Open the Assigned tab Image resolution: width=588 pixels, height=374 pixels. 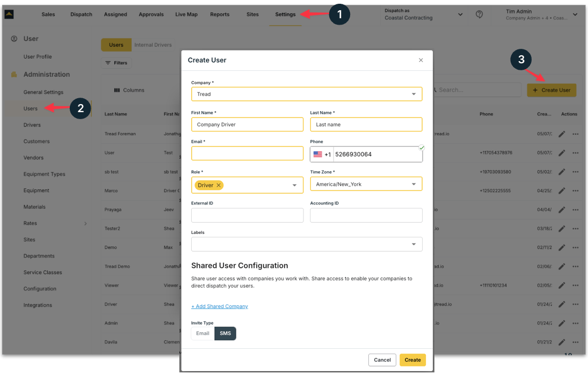115,14
